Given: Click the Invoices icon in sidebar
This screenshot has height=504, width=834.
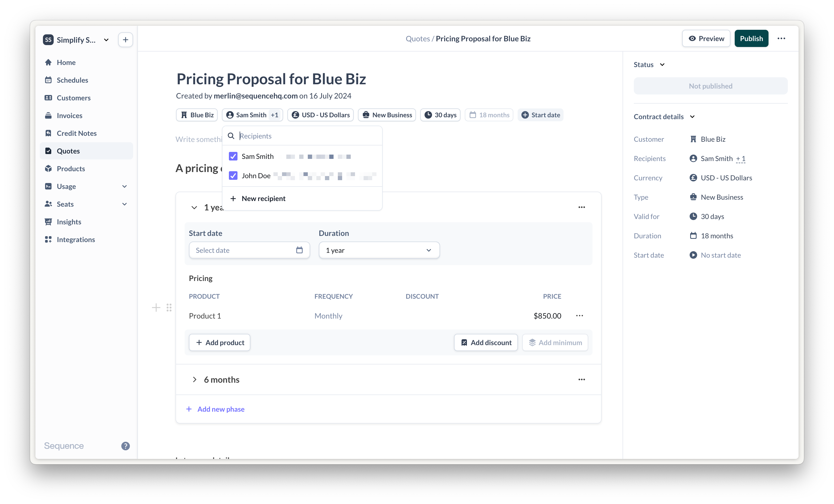Looking at the screenshot, I should pos(48,115).
